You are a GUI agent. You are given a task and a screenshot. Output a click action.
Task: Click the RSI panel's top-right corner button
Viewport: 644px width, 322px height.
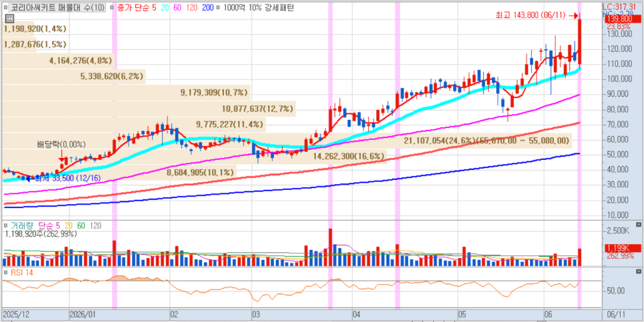pos(638,272)
